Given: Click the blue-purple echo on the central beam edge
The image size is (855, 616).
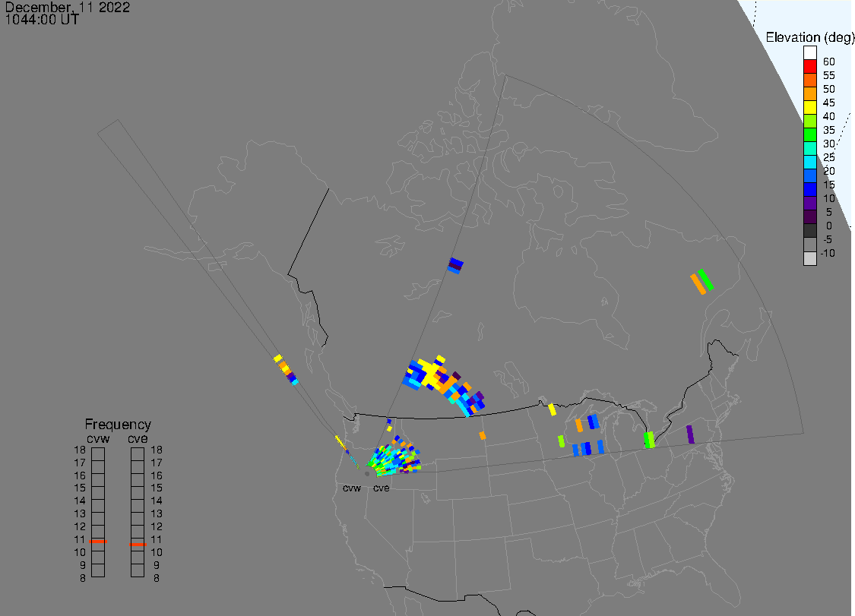Looking at the screenshot, I should [x=456, y=266].
